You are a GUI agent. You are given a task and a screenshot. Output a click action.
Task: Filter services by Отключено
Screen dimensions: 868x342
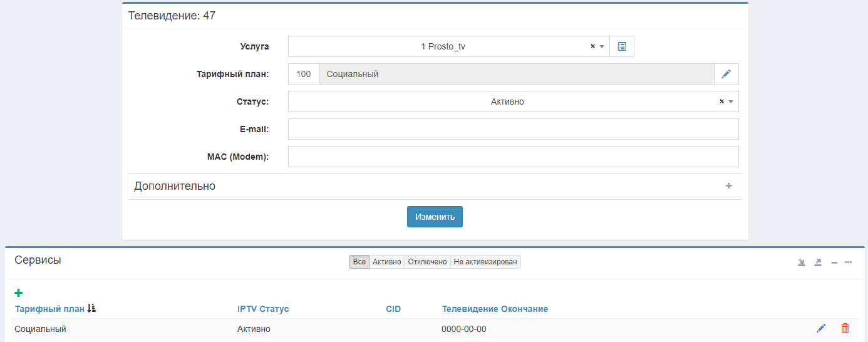point(427,262)
